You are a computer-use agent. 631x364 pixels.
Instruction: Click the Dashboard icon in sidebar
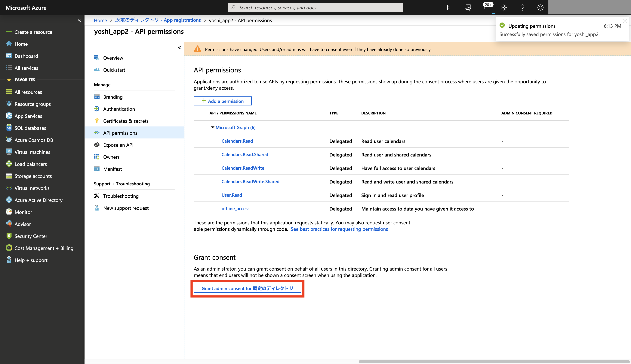click(9, 56)
